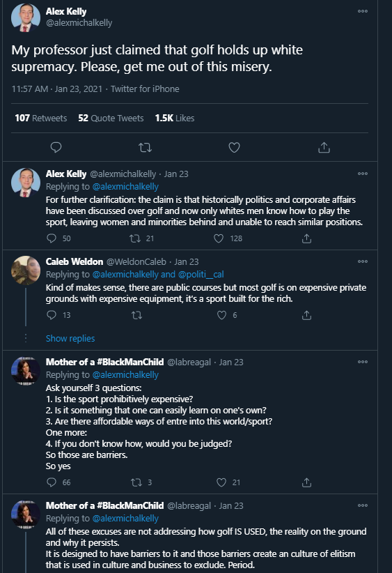Reply to the main golf tweet
Screen dimensions: 392x573
[x=56, y=147]
